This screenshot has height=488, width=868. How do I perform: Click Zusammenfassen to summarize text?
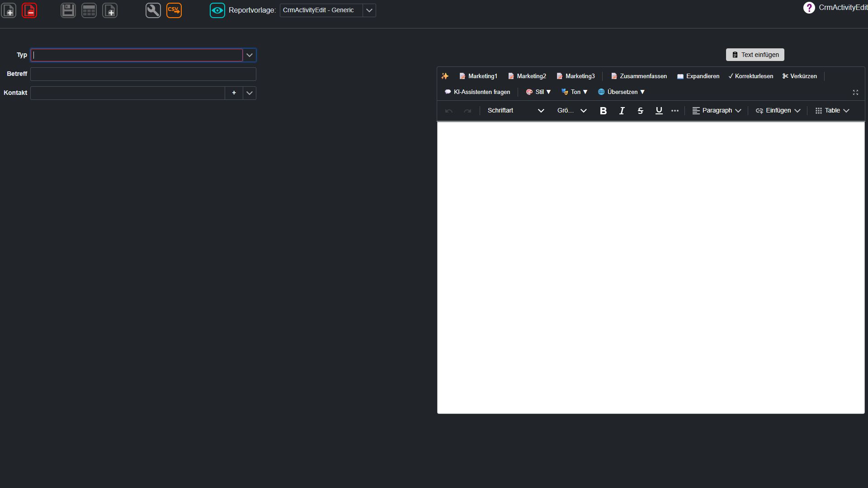coord(639,76)
